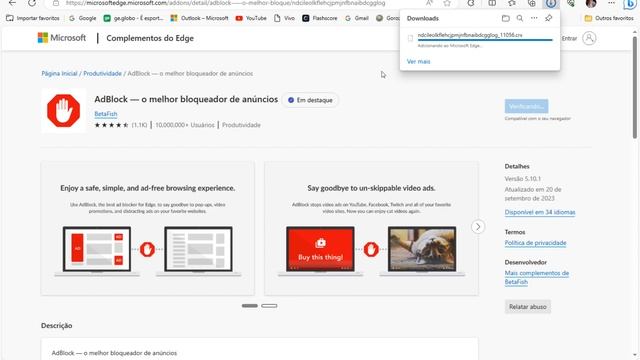
Task: Click the 10,000,000+ Usuários text
Action: click(185, 125)
